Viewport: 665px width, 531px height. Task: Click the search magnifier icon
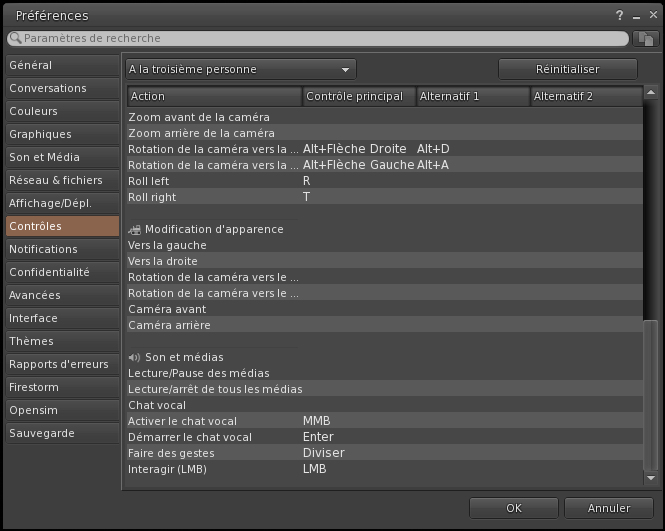15,38
